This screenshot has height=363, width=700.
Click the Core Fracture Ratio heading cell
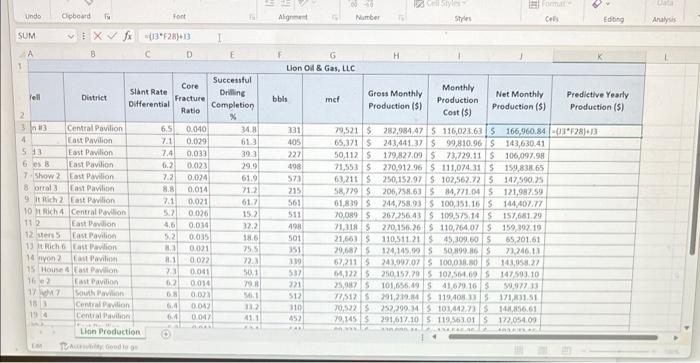click(x=190, y=98)
